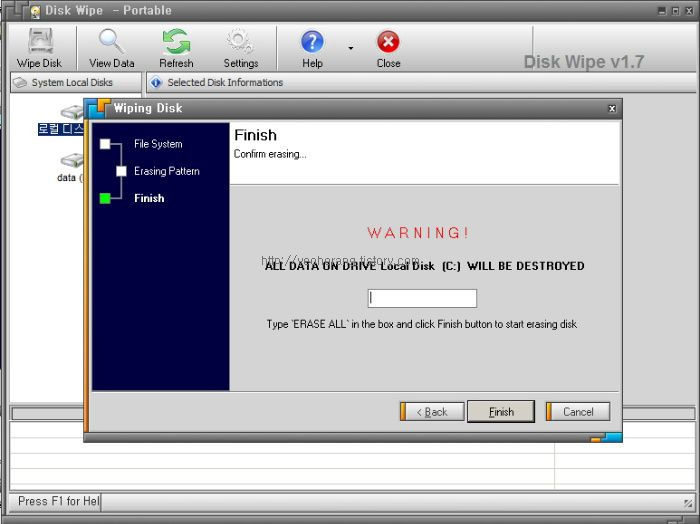The width and height of the screenshot is (700, 524).
Task: Go to previous step with Back button
Action: click(432, 412)
